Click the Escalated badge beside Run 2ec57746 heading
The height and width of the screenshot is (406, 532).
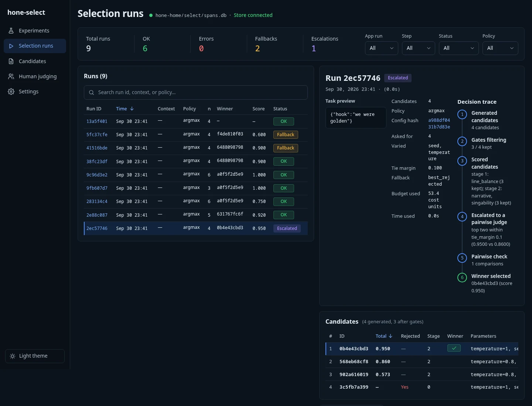398,78
